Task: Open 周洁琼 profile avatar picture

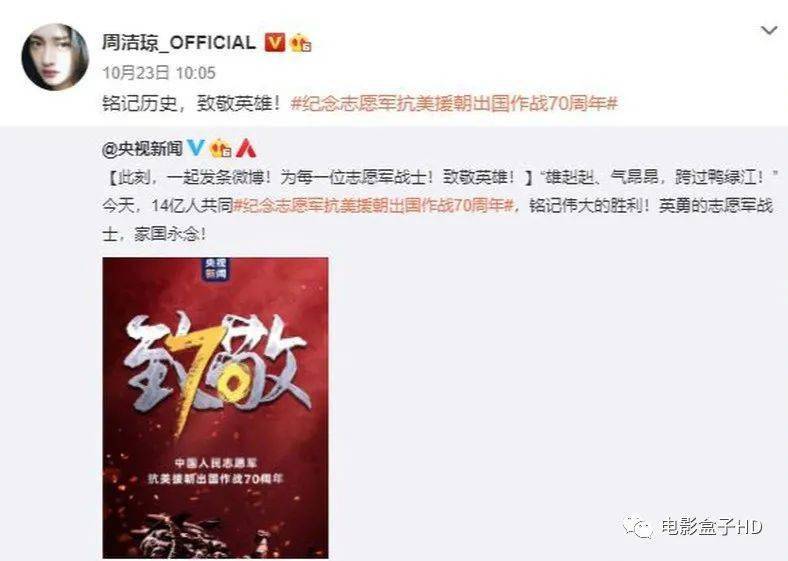Action: pos(55,57)
